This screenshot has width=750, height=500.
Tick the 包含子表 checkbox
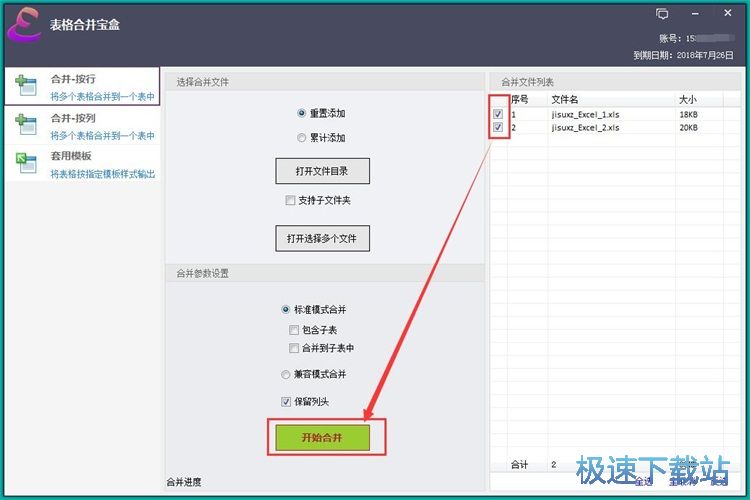pos(294,330)
